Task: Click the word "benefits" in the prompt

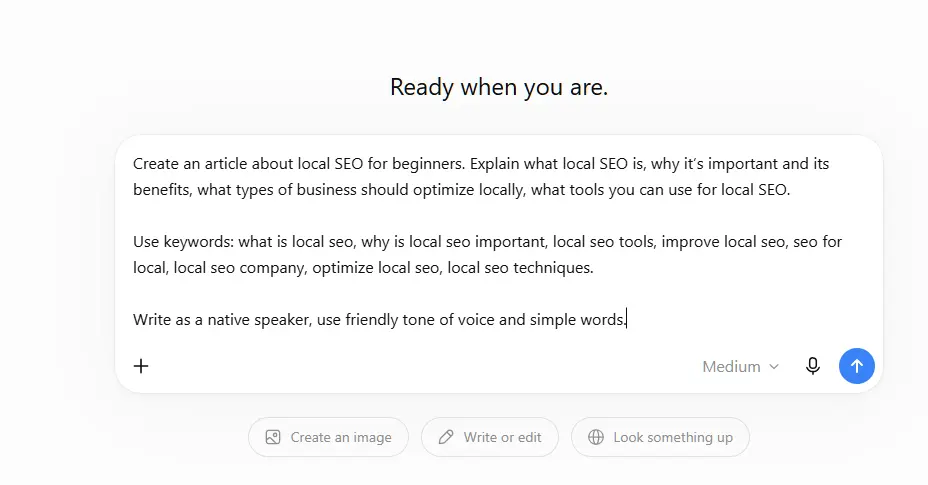Action: [161, 189]
